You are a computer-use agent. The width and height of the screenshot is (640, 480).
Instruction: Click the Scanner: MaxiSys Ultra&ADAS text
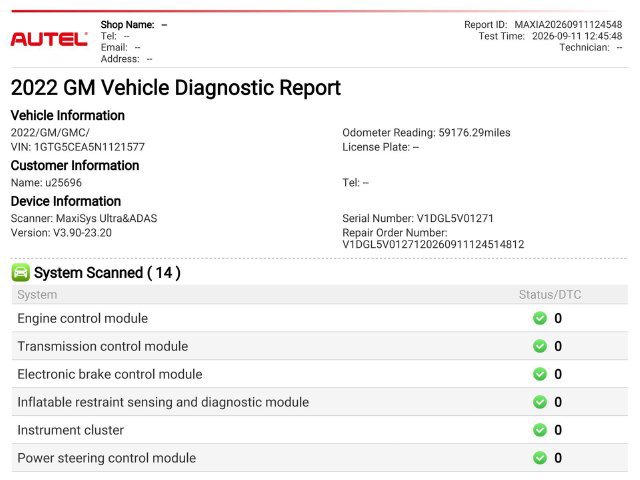pyautogui.click(x=84, y=218)
